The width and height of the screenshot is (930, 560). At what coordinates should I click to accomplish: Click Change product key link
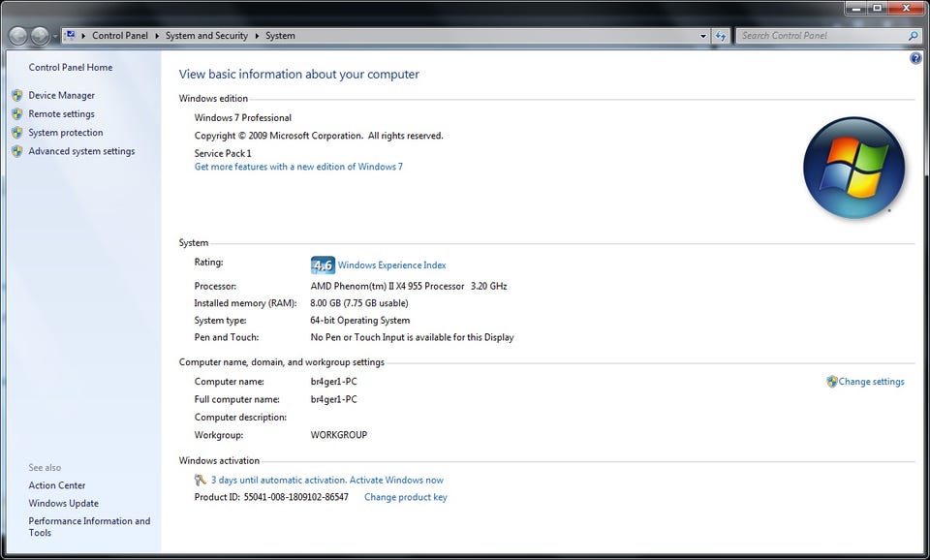click(x=406, y=497)
